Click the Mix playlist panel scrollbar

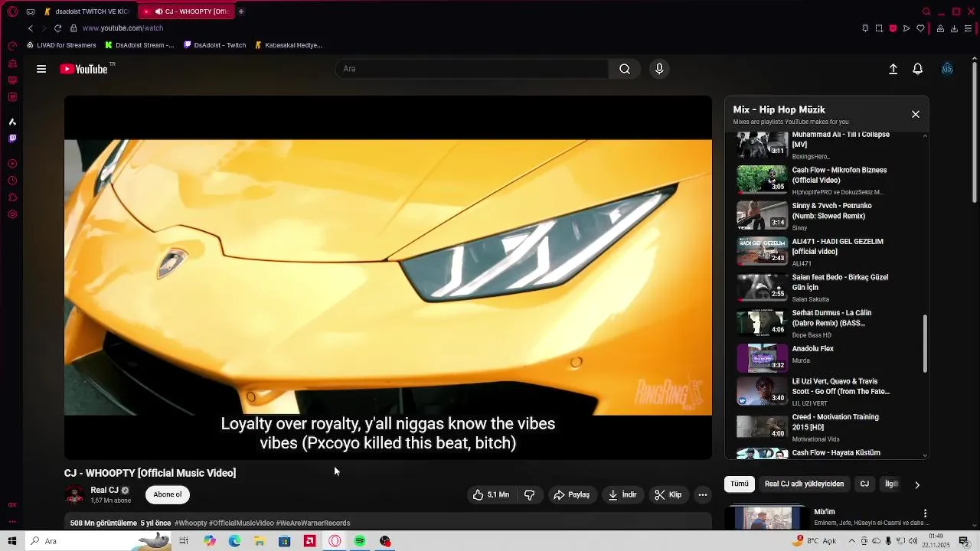click(x=925, y=343)
